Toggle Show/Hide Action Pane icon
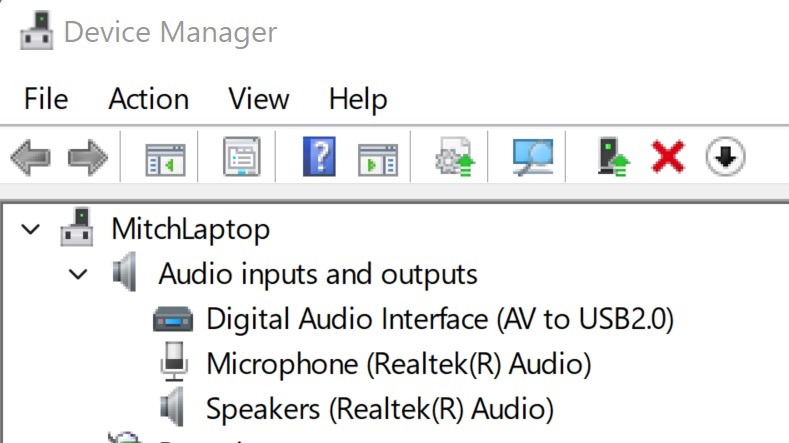Screen dimensions: 789x443 [x=378, y=160]
